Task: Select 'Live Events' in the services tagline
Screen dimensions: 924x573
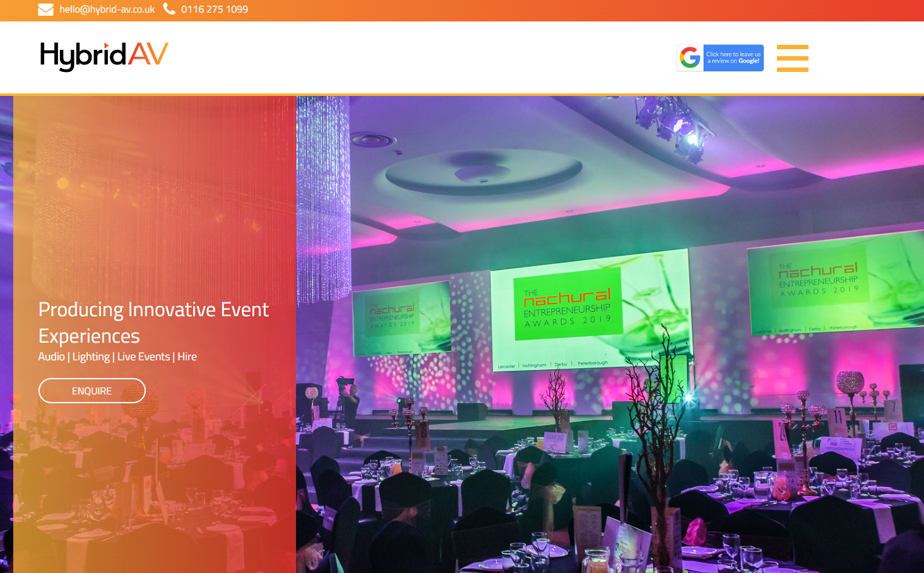Action: tap(143, 357)
